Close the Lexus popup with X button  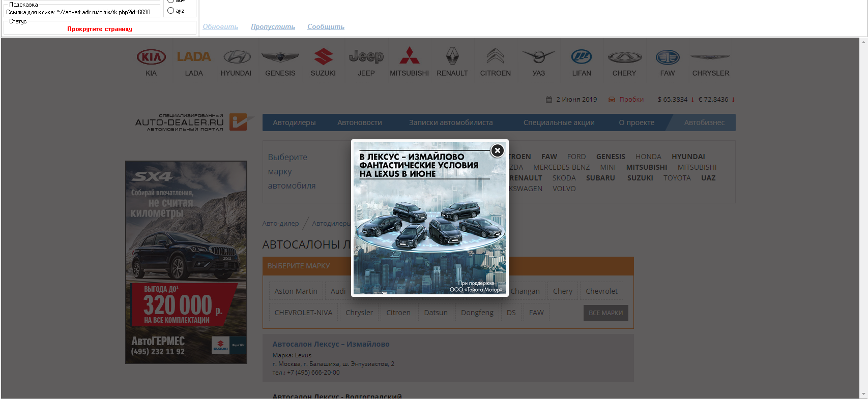497,150
